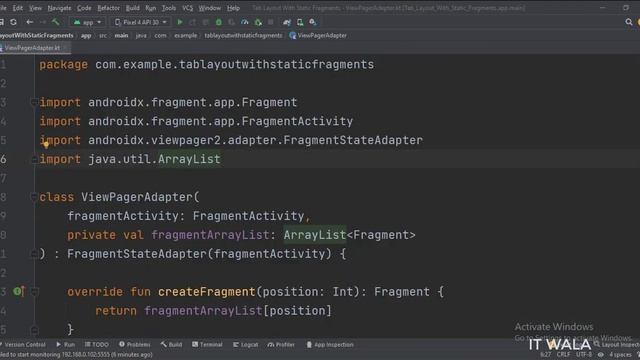The image size is (640, 360).
Task: Open the Edit menu
Action: point(18,8)
